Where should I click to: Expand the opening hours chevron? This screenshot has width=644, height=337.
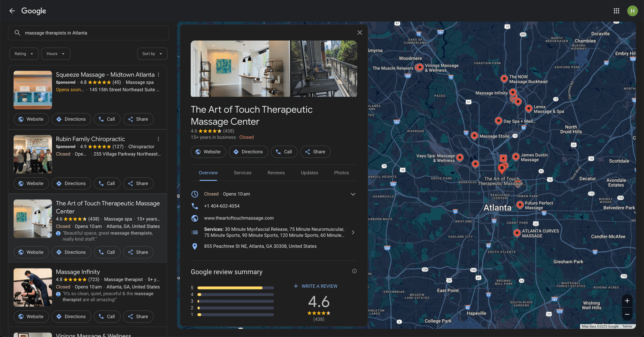[x=353, y=194]
